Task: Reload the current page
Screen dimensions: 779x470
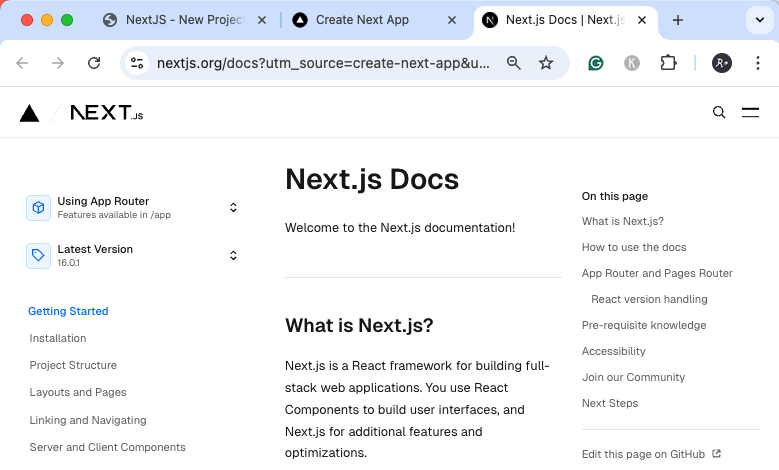Action: (x=94, y=63)
